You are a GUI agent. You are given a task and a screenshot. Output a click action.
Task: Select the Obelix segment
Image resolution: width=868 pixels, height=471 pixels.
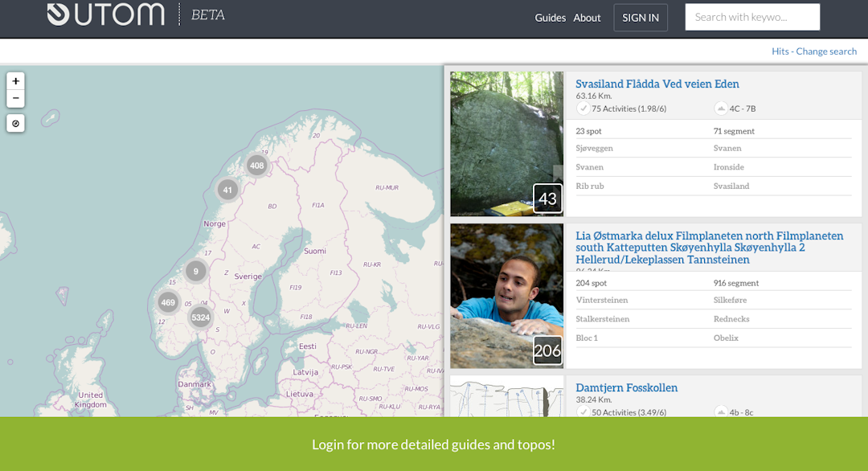[726, 338]
